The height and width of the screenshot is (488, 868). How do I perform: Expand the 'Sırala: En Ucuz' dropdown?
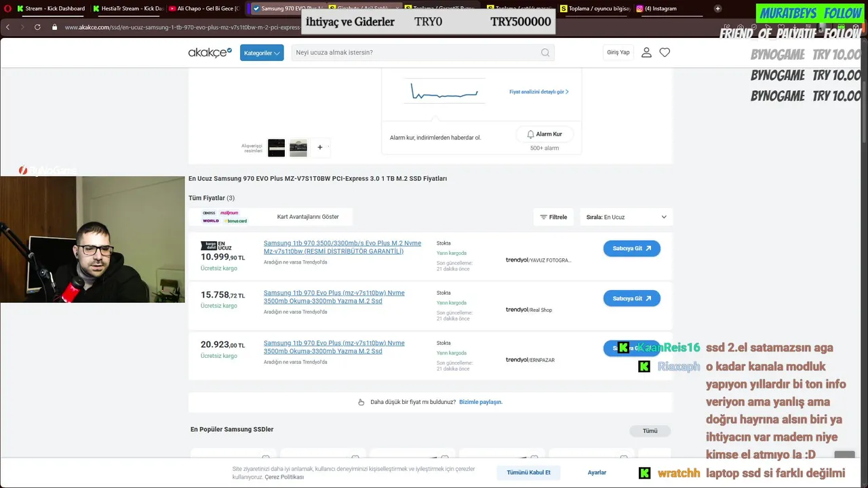626,217
